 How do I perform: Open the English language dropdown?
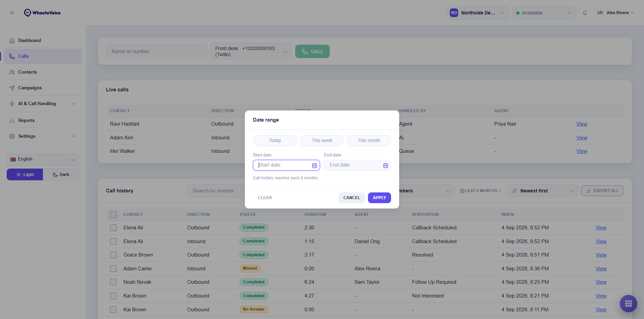pos(43,159)
